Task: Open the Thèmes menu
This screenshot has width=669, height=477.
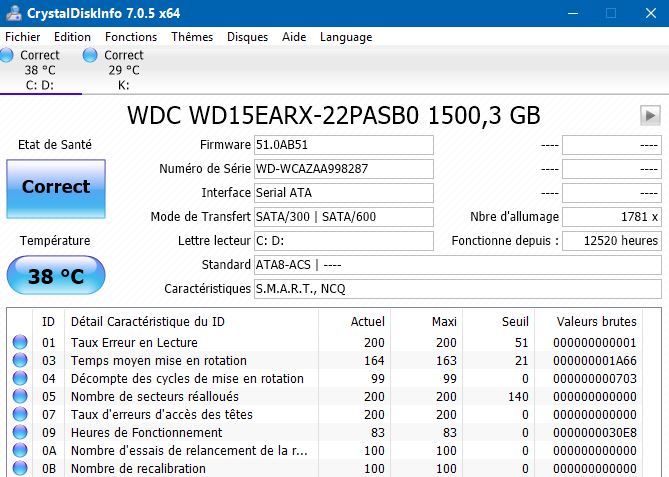Action: (x=192, y=37)
